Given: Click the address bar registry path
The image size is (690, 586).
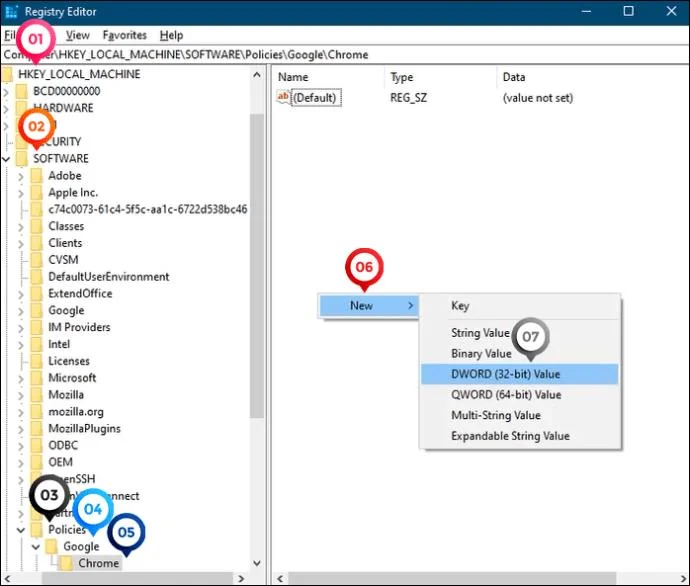Looking at the screenshot, I should tap(345, 55).
